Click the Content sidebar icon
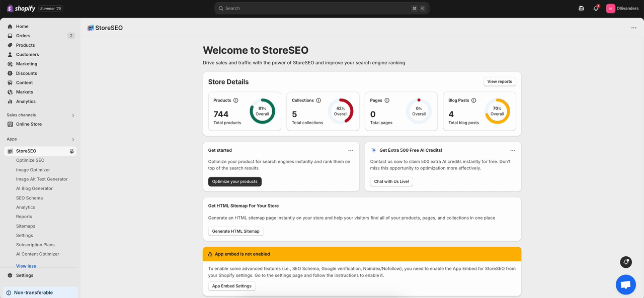 tap(10, 83)
